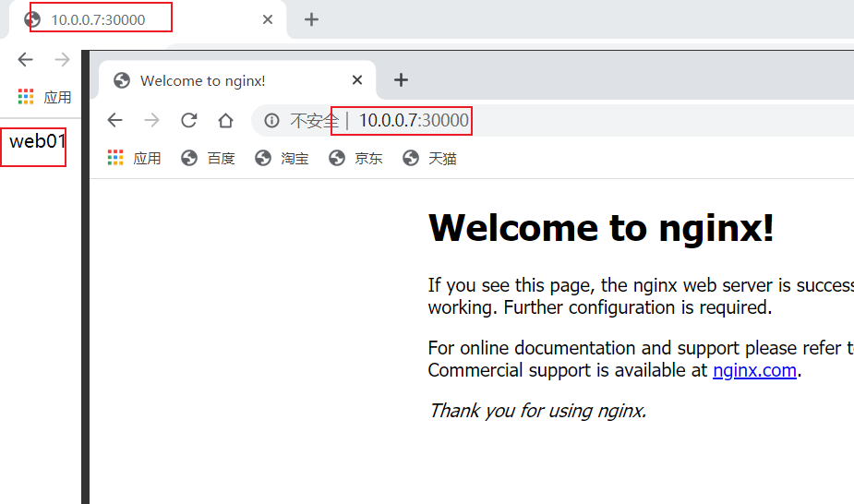Open 应用 apps shortcut in background window
This screenshot has width=854, height=504.
(x=44, y=97)
